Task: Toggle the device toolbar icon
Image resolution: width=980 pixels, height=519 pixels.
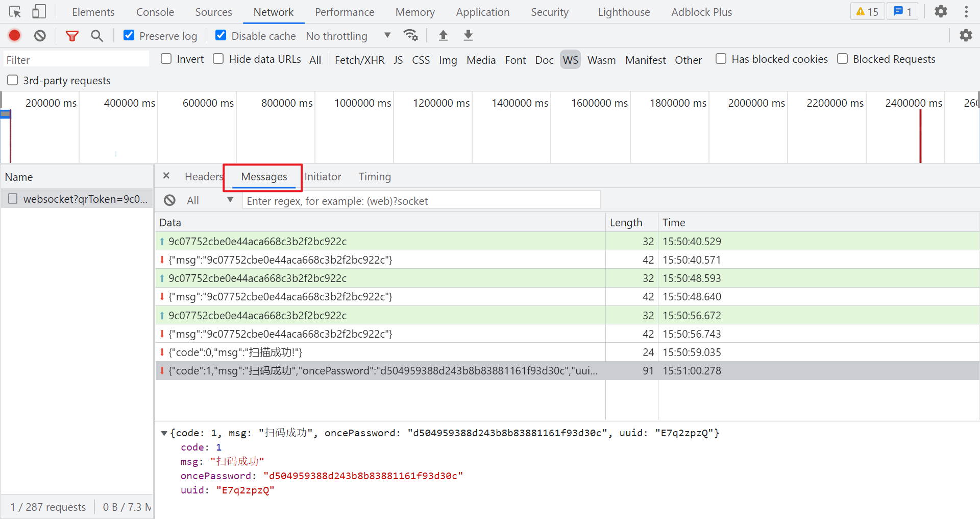Action: click(39, 12)
